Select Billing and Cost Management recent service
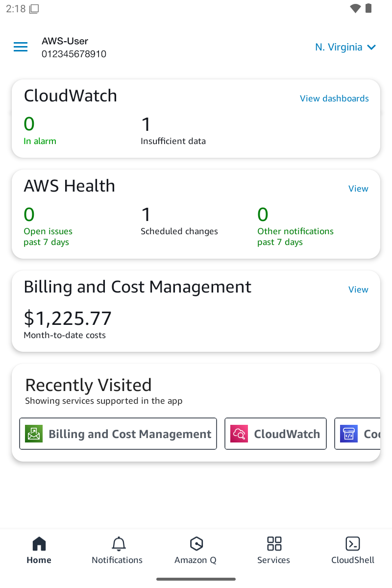392x588 pixels. pyautogui.click(x=118, y=434)
